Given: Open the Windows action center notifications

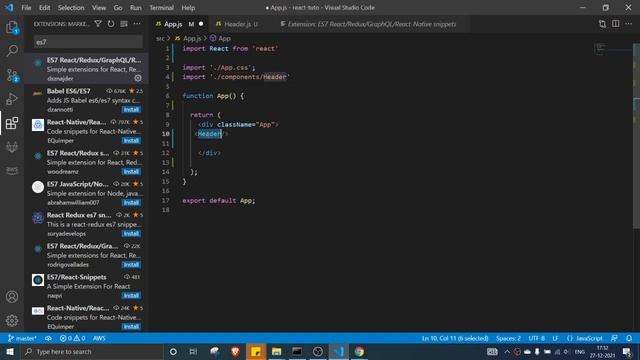Looking at the screenshot, I should point(627,351).
